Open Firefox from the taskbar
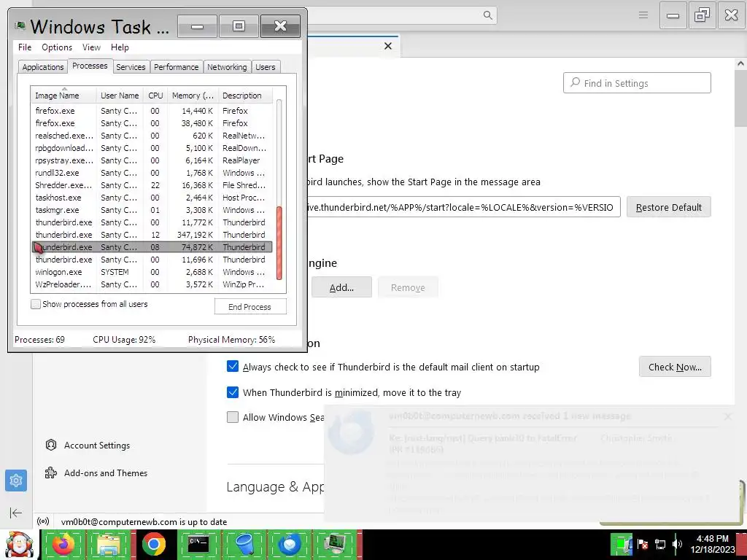Image resolution: width=747 pixels, height=560 pixels. click(x=64, y=544)
